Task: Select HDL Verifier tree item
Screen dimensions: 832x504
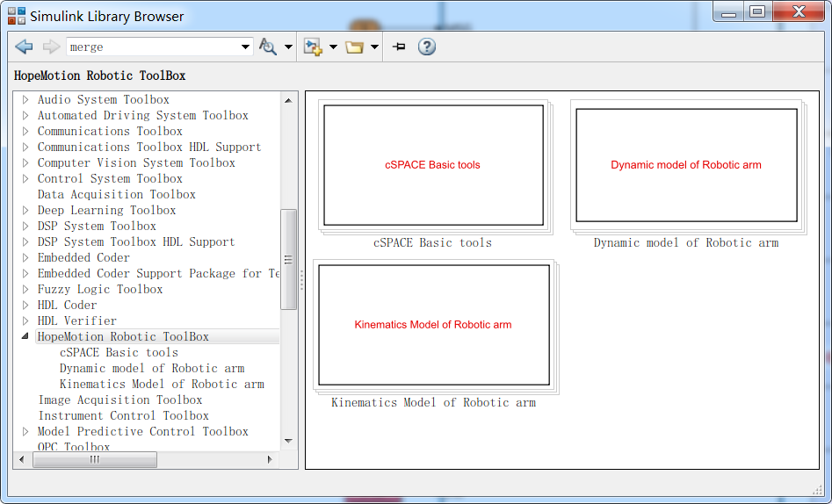Action: click(77, 321)
